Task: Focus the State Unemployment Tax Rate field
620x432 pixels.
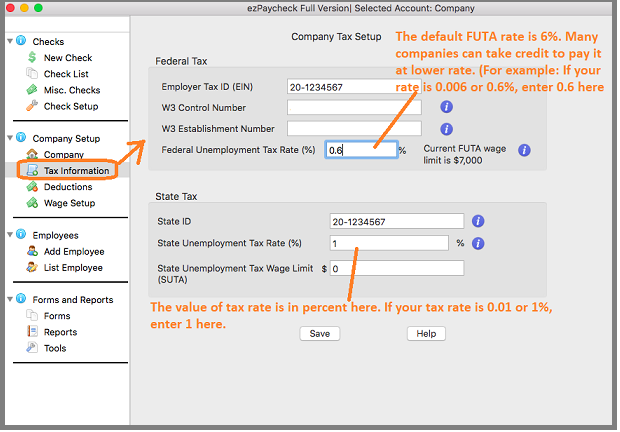Action: 388,243
